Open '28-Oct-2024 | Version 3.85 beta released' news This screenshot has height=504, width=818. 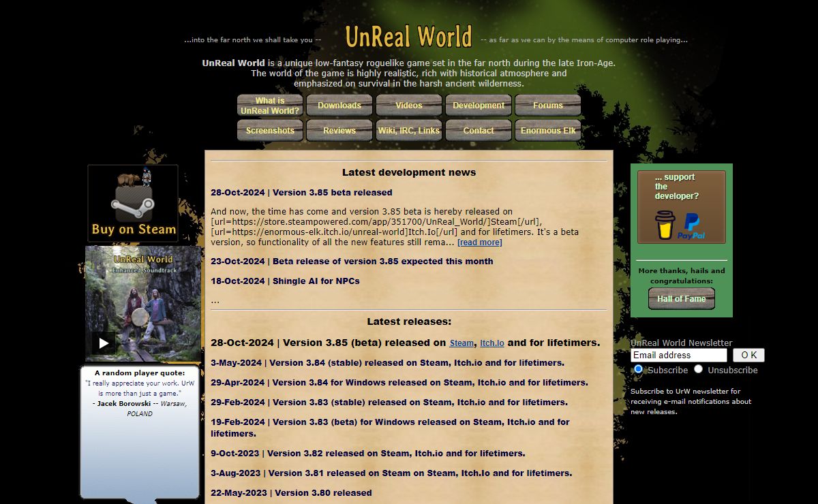[301, 193]
